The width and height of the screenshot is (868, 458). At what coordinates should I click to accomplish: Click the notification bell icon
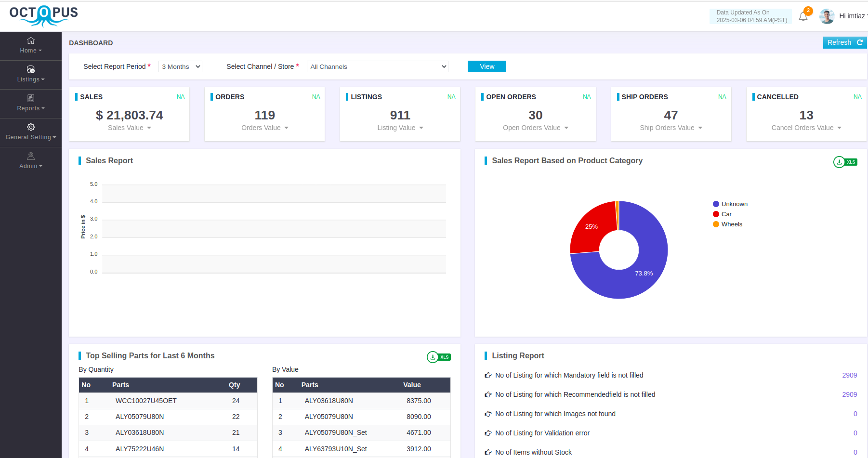803,17
